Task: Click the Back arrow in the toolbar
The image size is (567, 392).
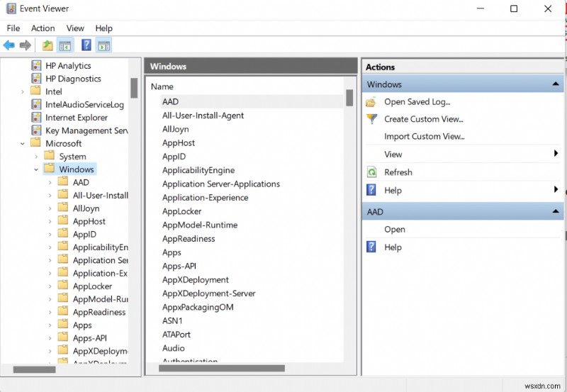Action: [x=9, y=45]
